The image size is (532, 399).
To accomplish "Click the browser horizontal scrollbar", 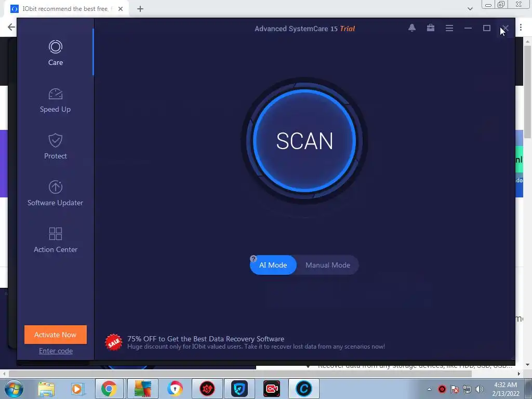I will pos(240,374).
